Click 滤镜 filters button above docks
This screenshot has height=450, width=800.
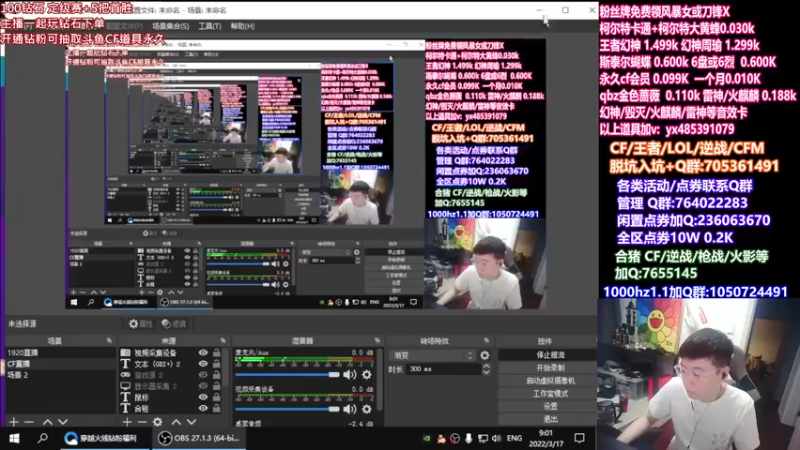coord(174,323)
